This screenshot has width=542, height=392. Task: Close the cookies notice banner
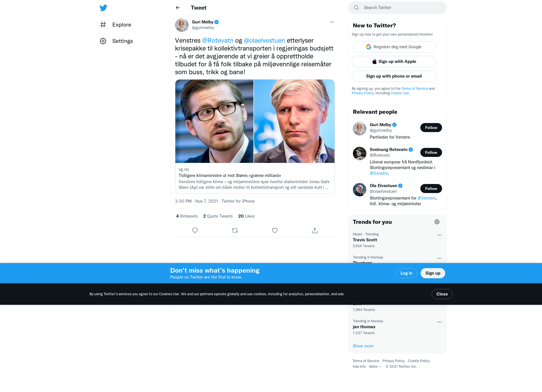pyautogui.click(x=442, y=294)
